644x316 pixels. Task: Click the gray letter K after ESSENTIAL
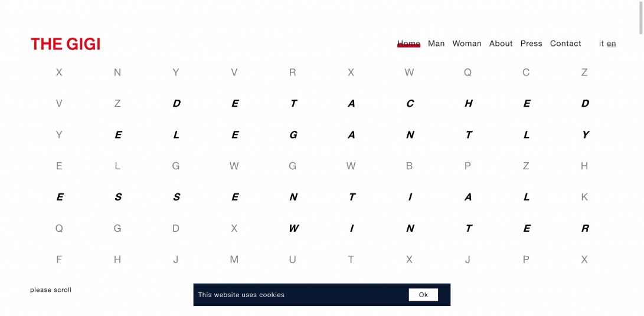[584, 197]
